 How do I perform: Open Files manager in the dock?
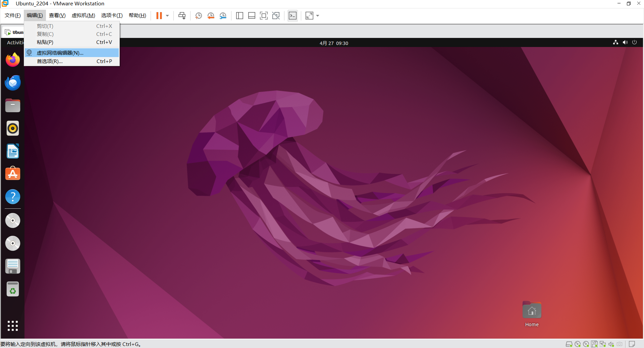13,105
